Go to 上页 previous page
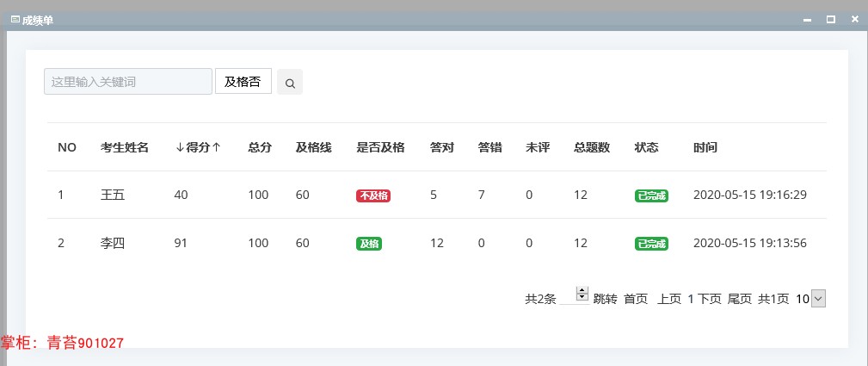Viewport: 868px width, 366px height. tap(668, 300)
